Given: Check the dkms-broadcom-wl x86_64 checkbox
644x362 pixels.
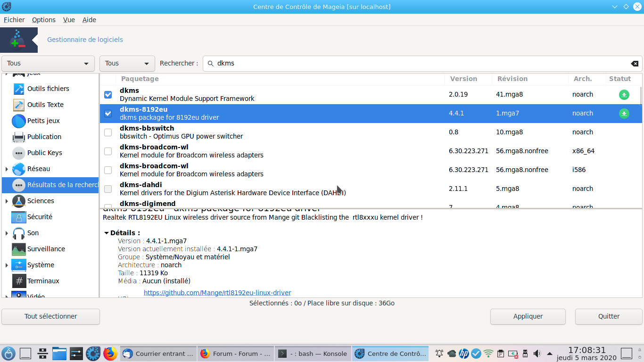Looking at the screenshot, I should (x=108, y=151).
